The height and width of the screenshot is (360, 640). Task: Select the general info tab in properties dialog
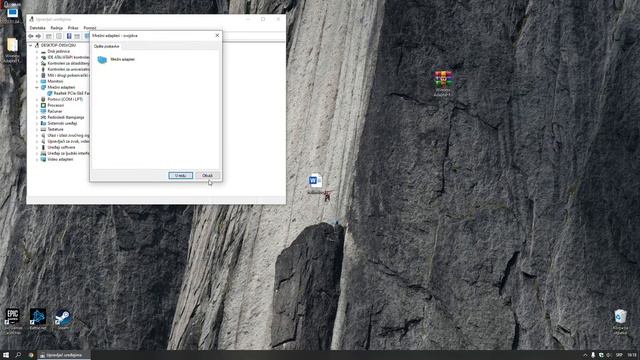[107, 46]
